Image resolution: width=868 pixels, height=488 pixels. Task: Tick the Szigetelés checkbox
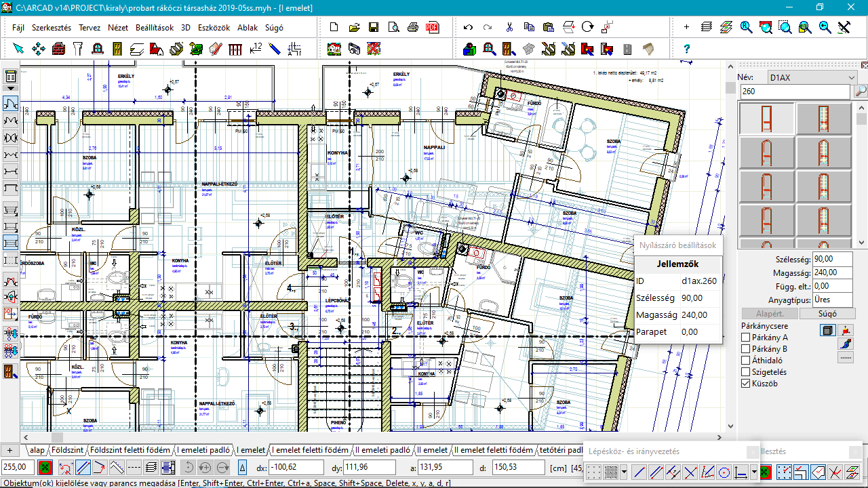coord(746,372)
